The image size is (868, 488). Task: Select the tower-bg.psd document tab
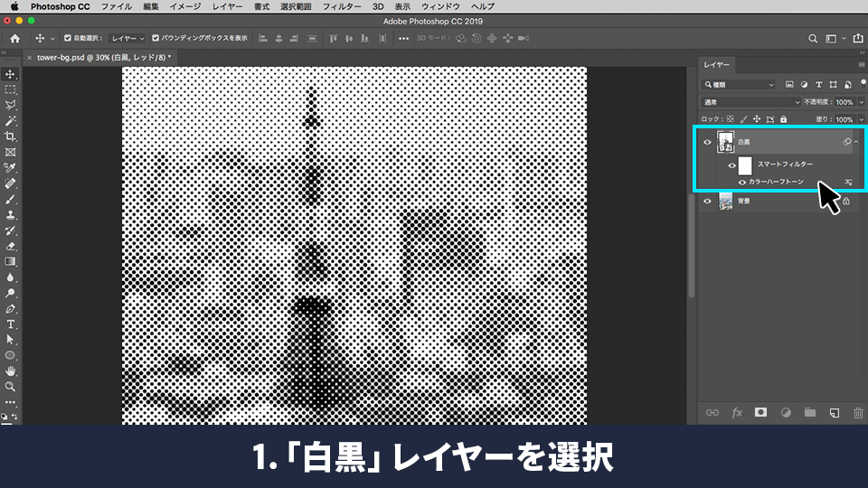(x=99, y=57)
